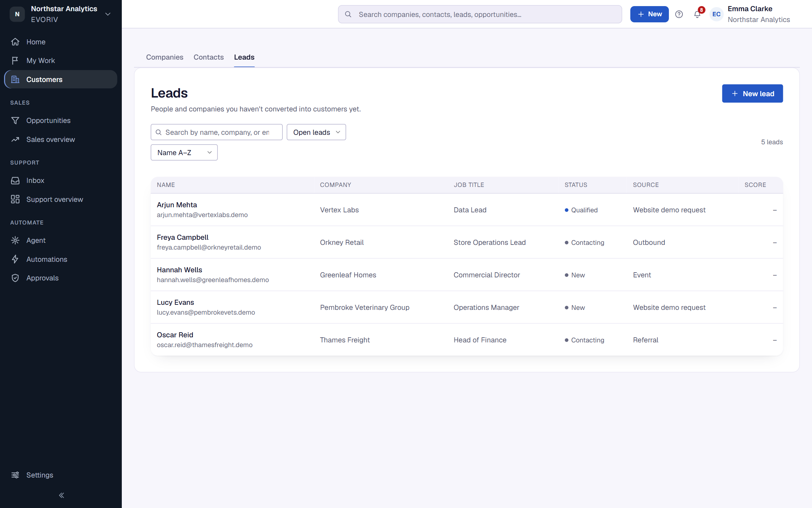
Task: Expand the Northstar Analytics workspace switcher
Action: pyautogui.click(x=108, y=14)
